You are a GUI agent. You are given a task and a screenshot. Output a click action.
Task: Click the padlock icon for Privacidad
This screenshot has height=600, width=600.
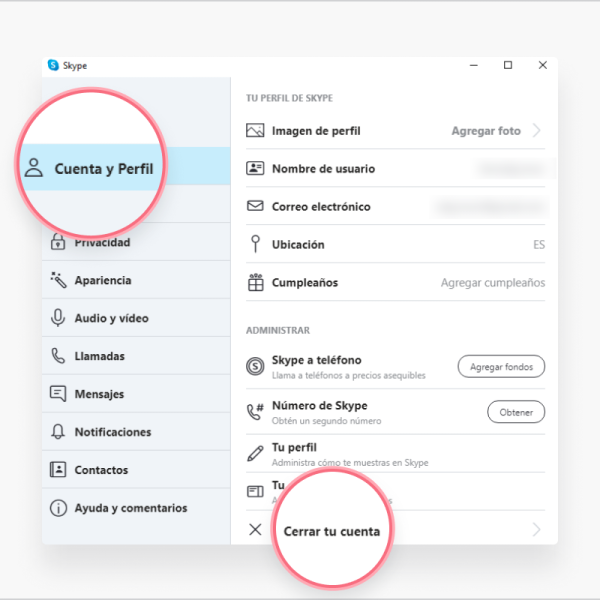click(58, 242)
